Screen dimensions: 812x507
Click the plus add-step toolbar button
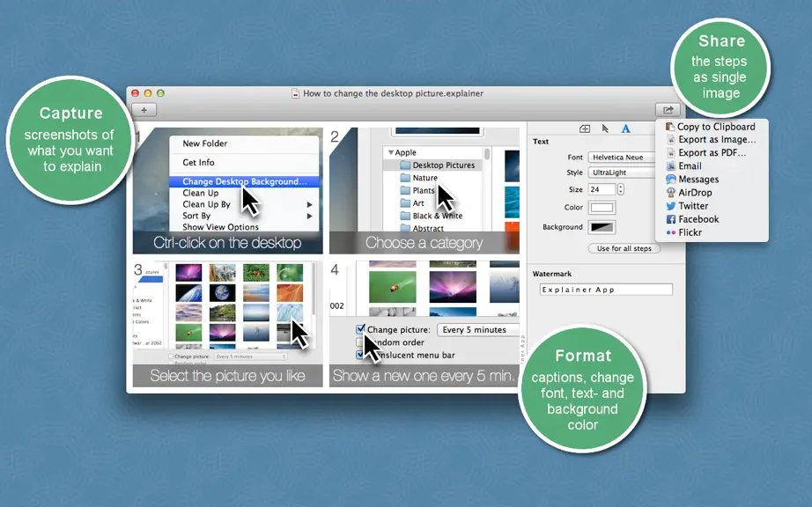[144, 110]
